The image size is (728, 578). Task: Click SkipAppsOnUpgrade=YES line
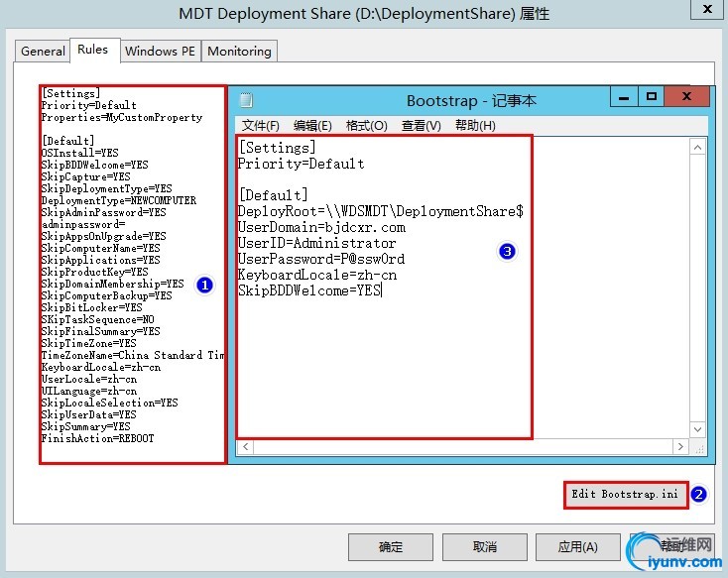[x=103, y=236]
